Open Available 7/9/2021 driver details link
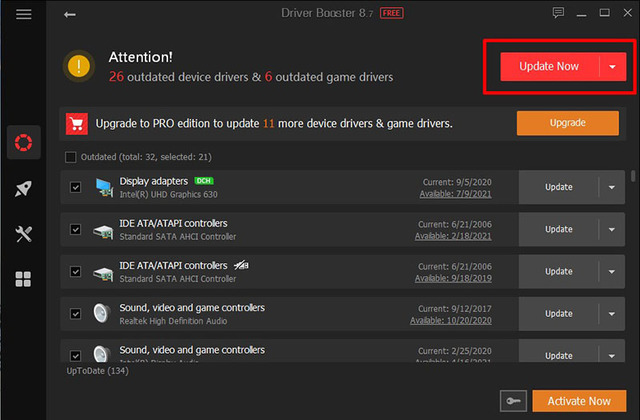The height and width of the screenshot is (420, 640). [x=456, y=194]
